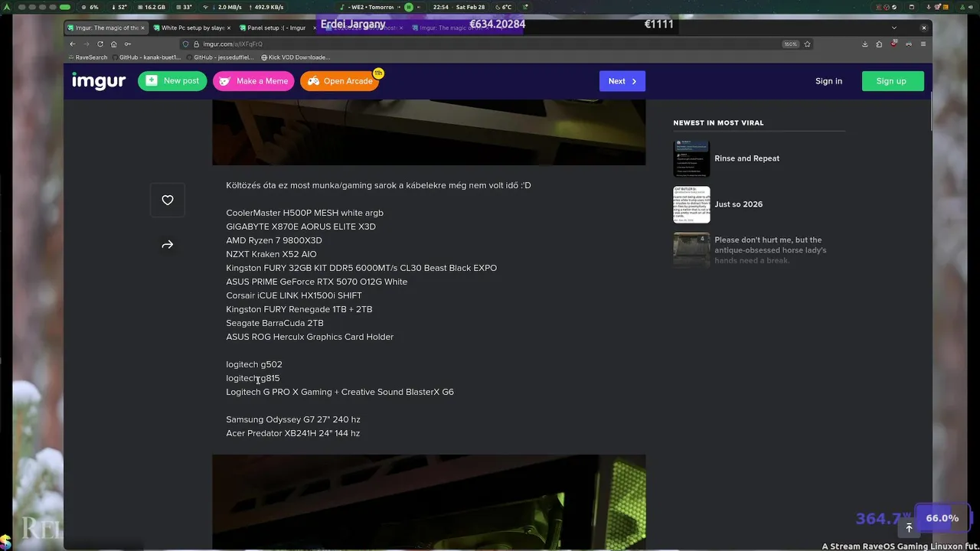Go back with browser back arrow

[x=73, y=44]
